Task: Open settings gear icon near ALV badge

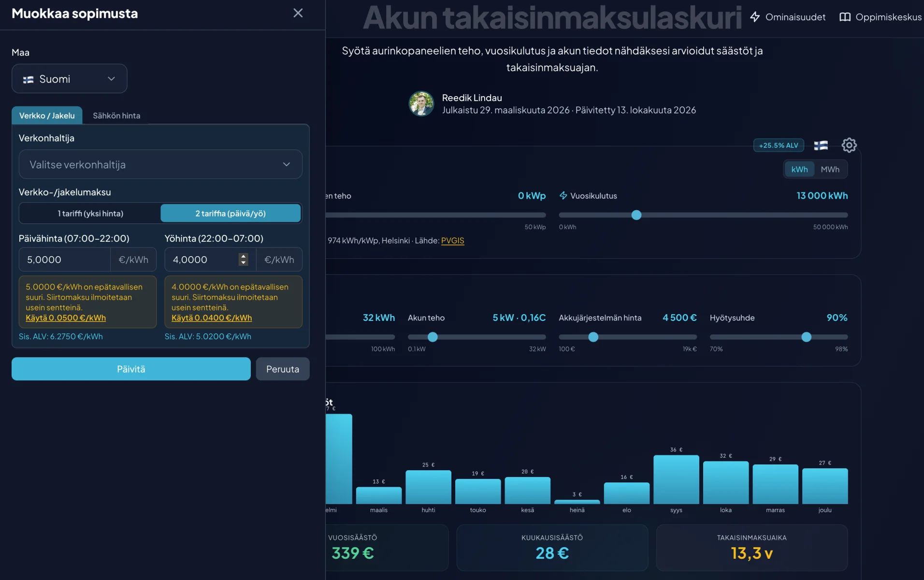Action: tap(849, 145)
